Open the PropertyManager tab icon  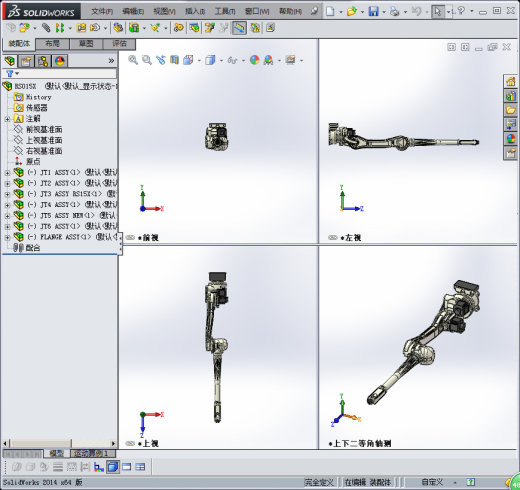(26, 61)
